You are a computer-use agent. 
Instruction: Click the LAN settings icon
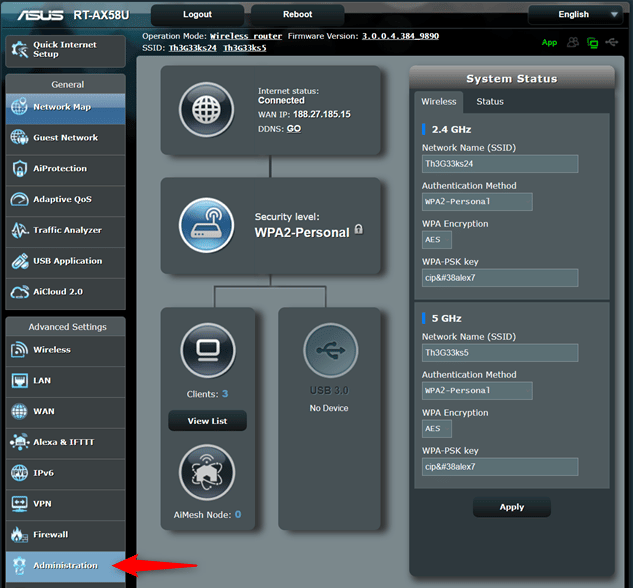pyautogui.click(x=19, y=381)
